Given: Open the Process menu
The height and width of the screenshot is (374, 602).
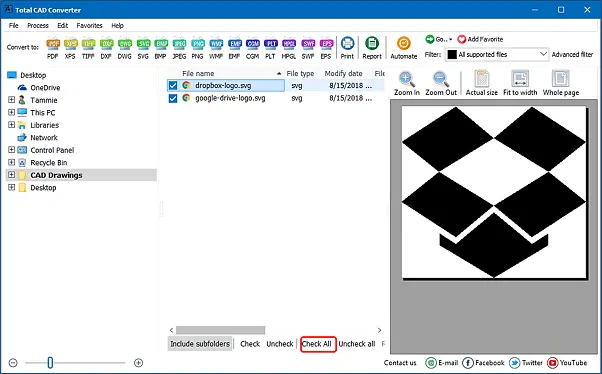Looking at the screenshot, I should pyautogui.click(x=38, y=25).
